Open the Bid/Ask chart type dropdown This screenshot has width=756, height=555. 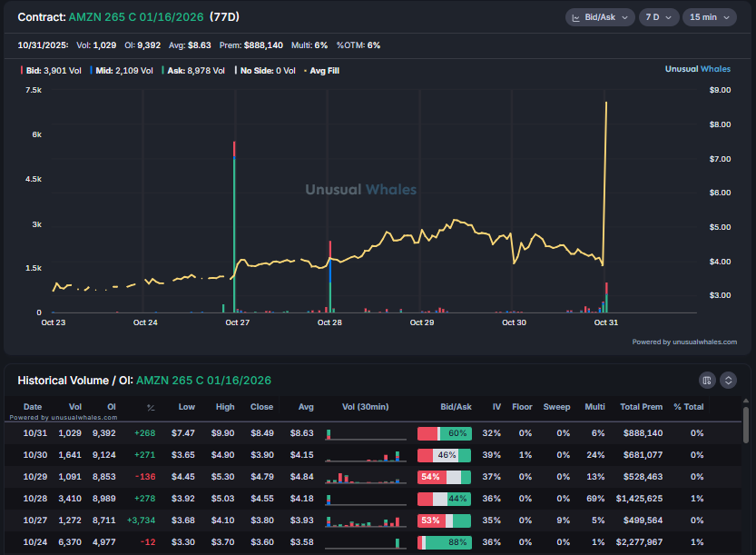[599, 17]
